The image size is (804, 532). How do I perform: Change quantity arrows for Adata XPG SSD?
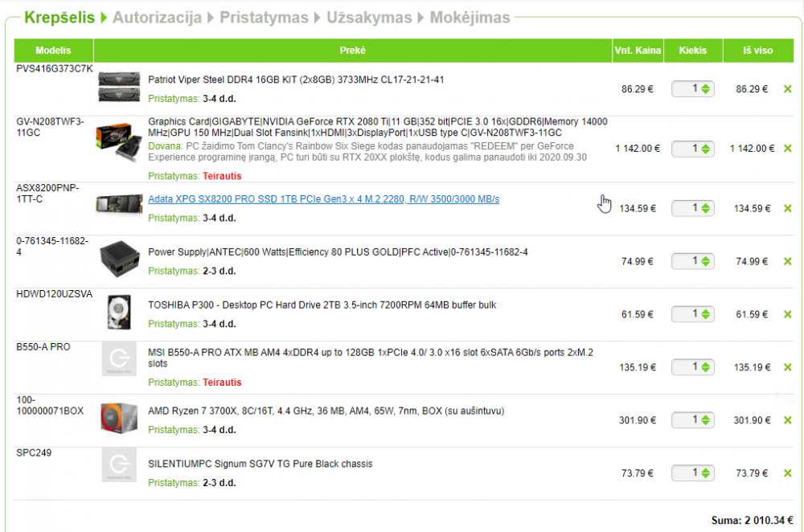[x=706, y=209]
